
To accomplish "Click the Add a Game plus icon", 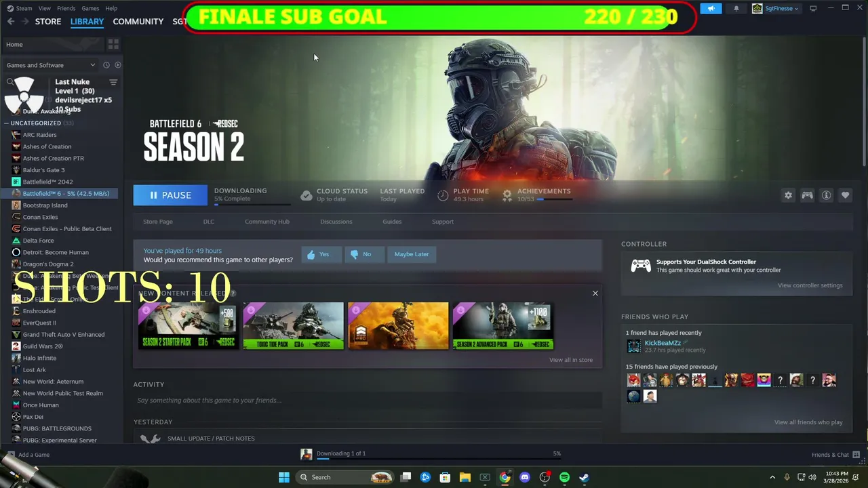I will click(x=10, y=455).
